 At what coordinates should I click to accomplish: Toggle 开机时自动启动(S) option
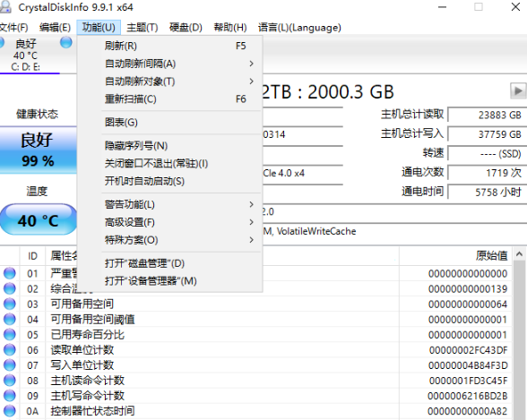169,181
